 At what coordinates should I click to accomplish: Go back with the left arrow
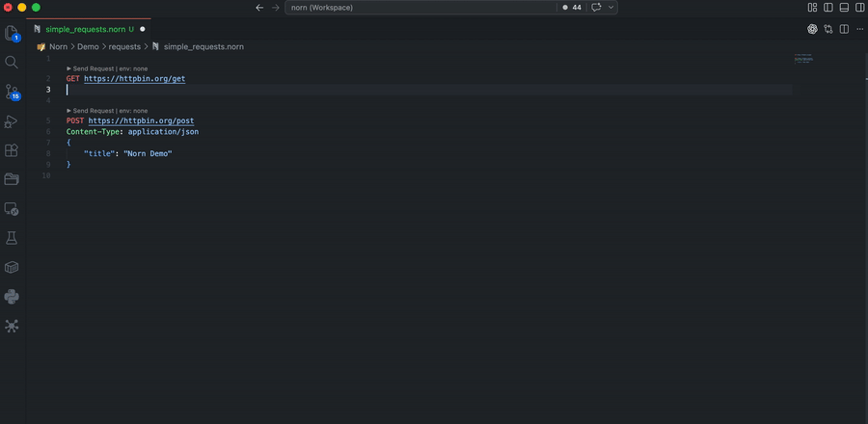point(259,8)
